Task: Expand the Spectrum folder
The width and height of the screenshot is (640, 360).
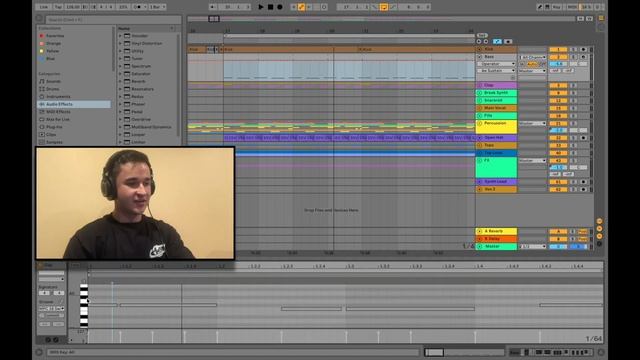Action: [120, 66]
